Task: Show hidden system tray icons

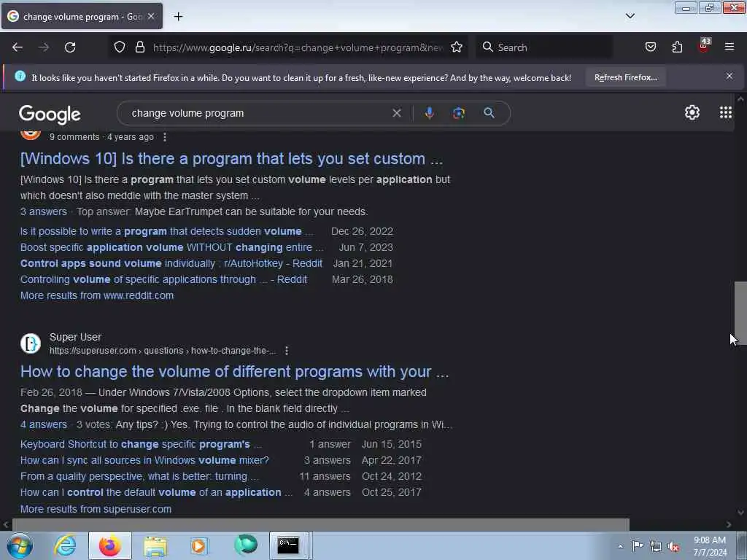Action: point(620,546)
